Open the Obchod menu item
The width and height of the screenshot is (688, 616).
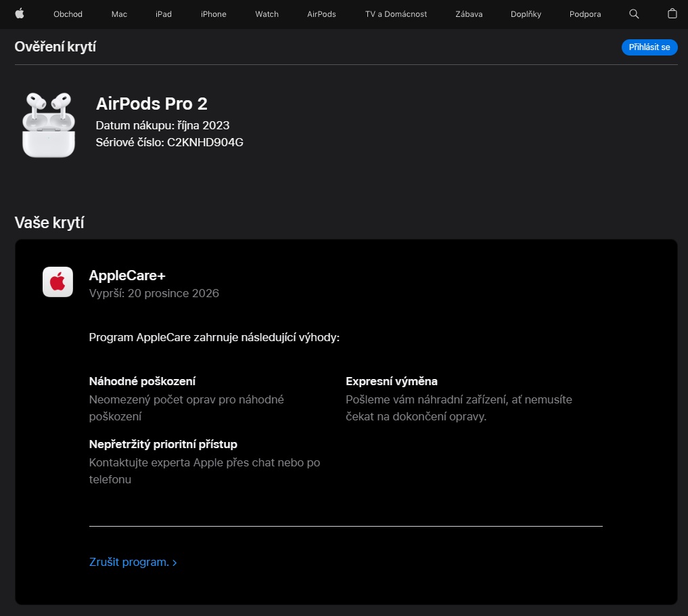coord(68,14)
